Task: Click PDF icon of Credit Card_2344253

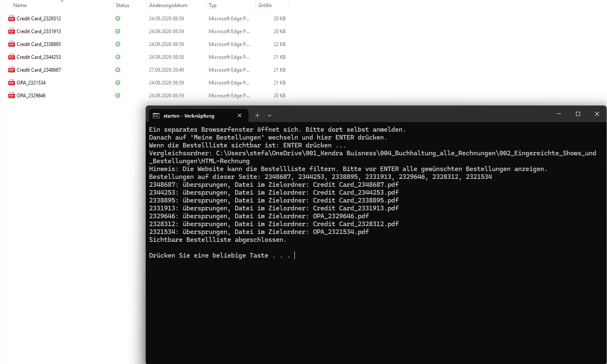Action: point(12,57)
